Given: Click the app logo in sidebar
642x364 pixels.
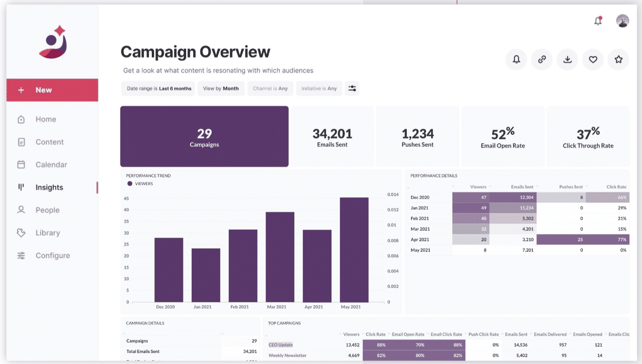Looking at the screenshot, I should [53, 42].
